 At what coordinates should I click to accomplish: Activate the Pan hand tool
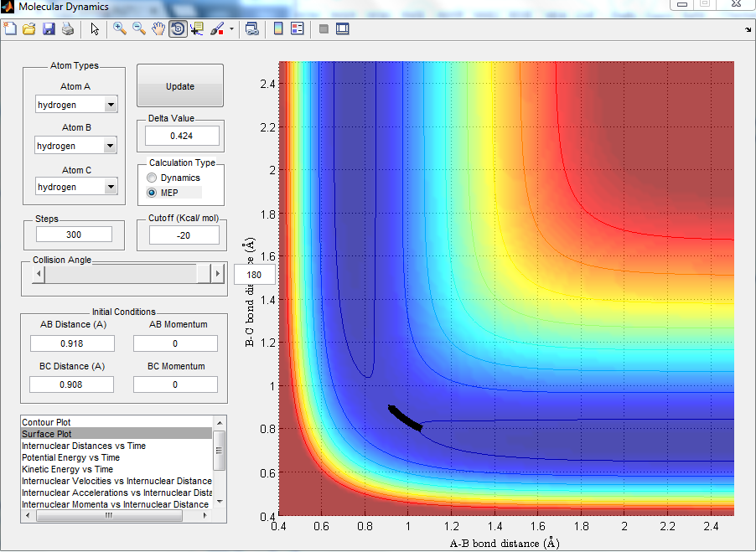[158, 29]
